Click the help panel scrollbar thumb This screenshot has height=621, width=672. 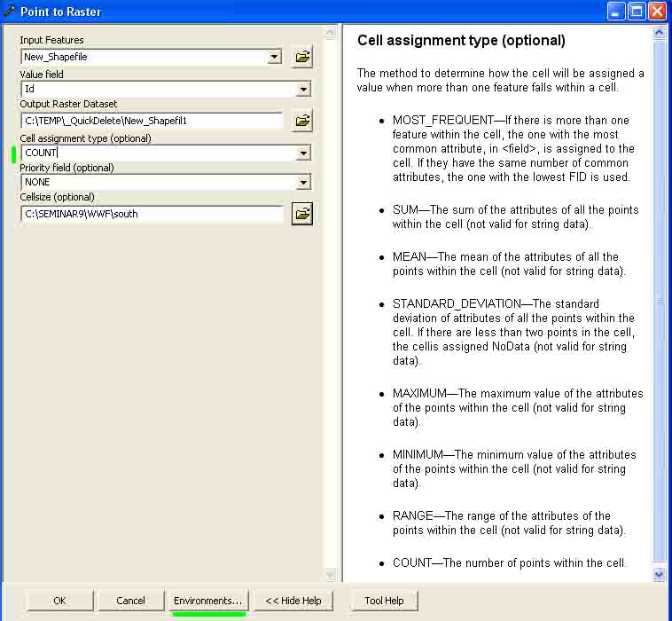(659, 300)
